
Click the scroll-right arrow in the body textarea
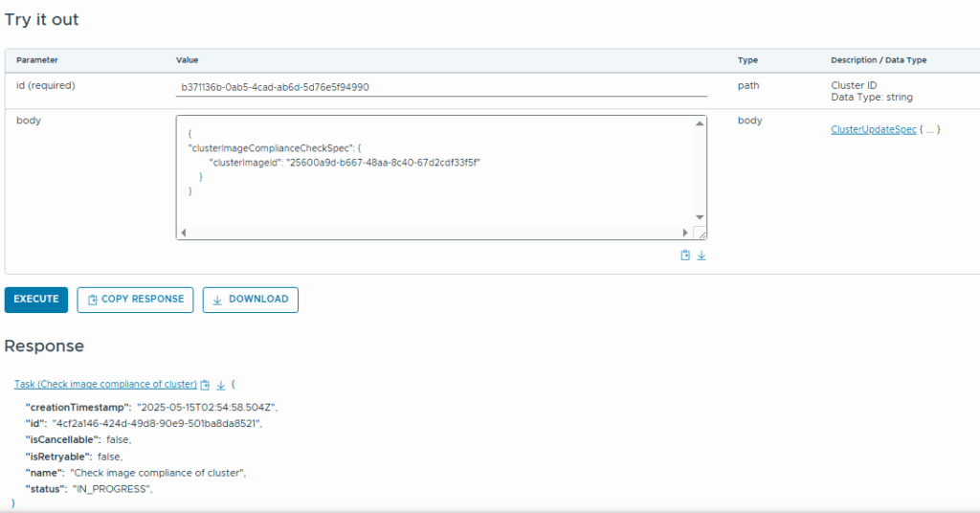coord(685,233)
